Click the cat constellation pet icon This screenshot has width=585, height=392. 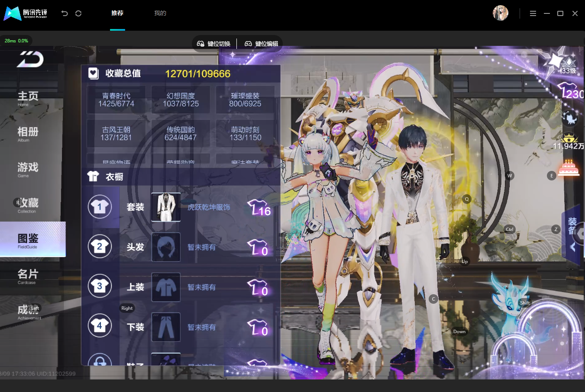[x=570, y=118]
